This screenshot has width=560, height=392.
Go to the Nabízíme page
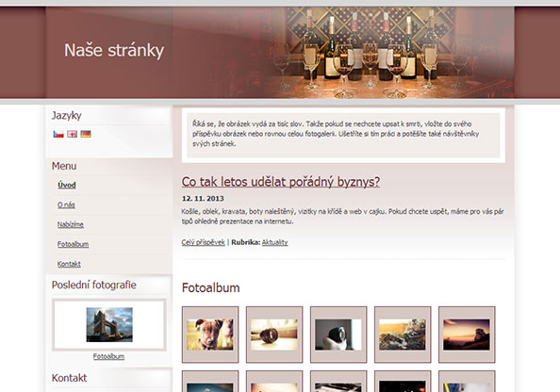pos(71,224)
